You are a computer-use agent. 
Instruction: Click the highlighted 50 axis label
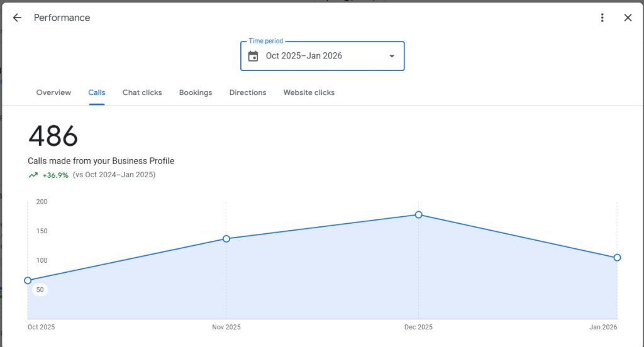click(x=40, y=290)
